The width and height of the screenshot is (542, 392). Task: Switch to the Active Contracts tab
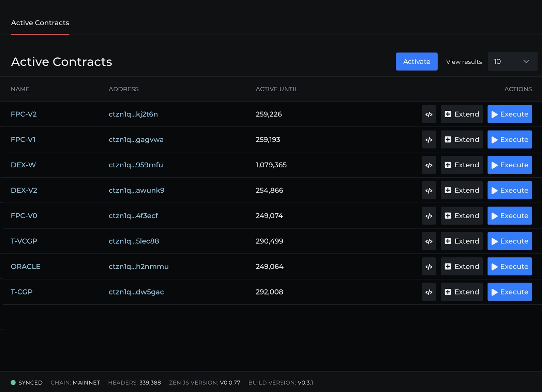pyautogui.click(x=40, y=23)
